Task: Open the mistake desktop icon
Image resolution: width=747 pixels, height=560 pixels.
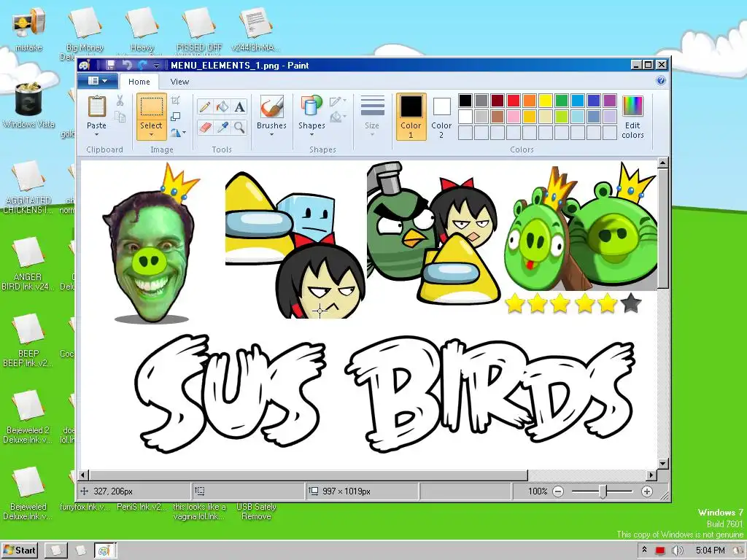Action: [28, 29]
